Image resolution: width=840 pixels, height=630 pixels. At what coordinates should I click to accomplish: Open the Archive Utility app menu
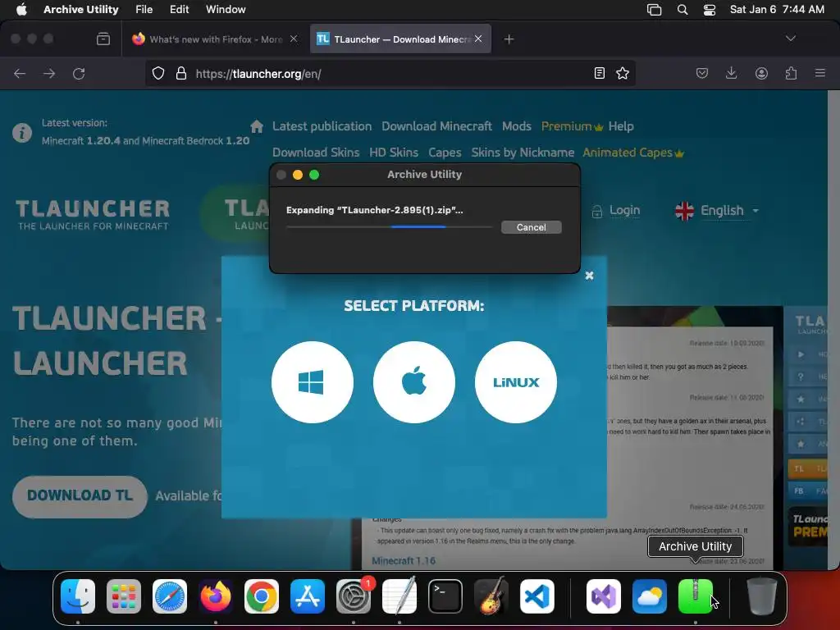point(81,9)
